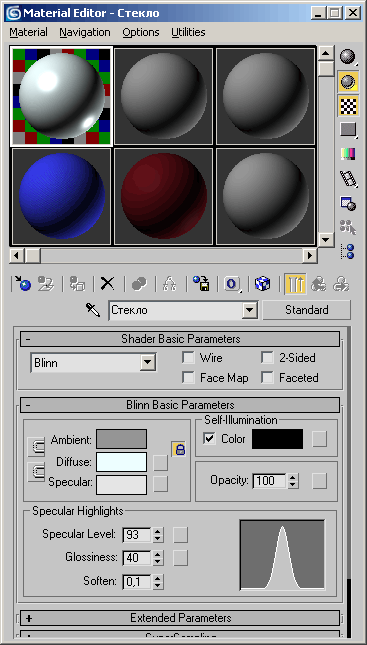Screen dimensions: 367x645
Task: Open the Options menu
Action: click(x=141, y=32)
